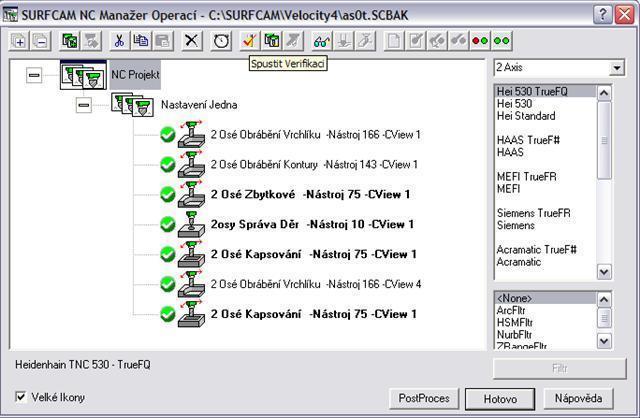Select Siemens TrueFR postprocessor

point(533,213)
